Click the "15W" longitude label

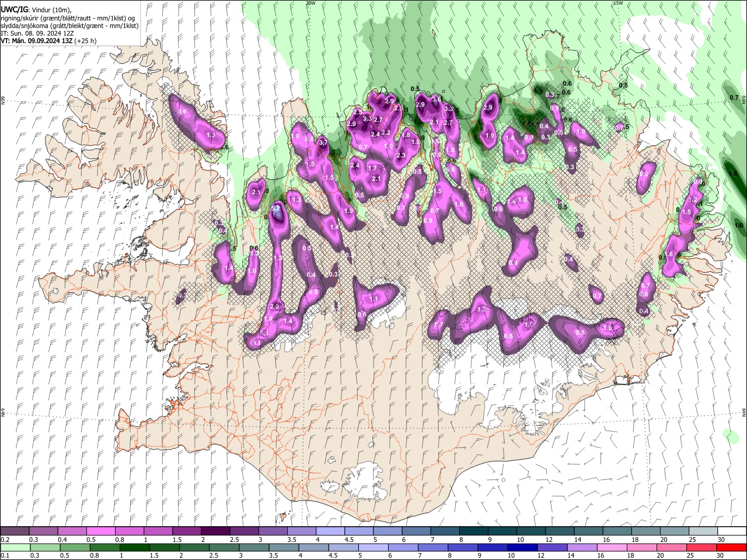[x=618, y=3]
